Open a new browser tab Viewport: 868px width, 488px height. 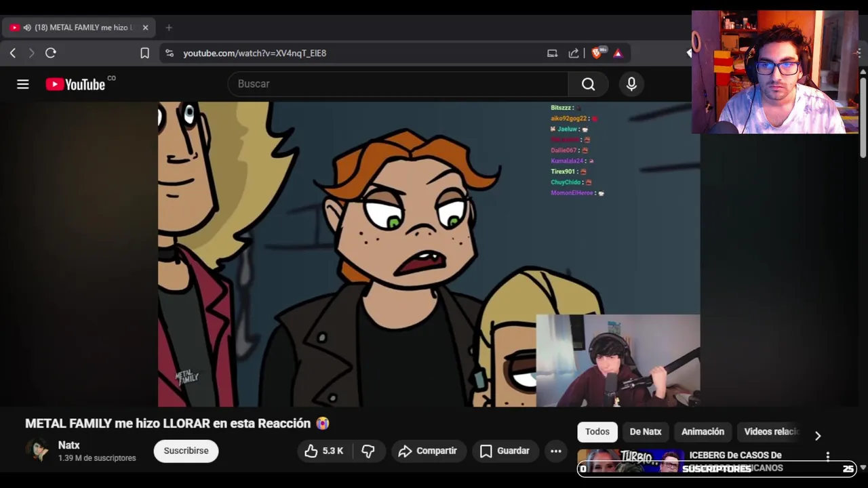tap(169, 28)
